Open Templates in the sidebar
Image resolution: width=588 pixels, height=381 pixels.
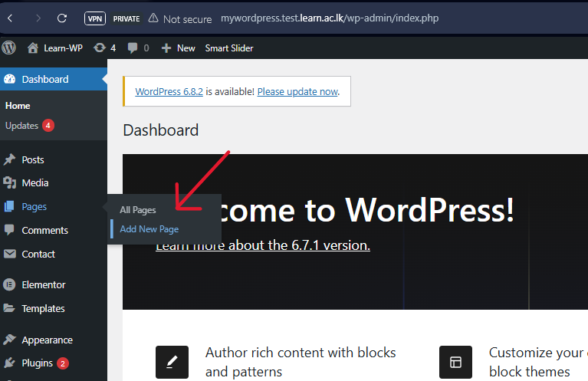coord(43,309)
